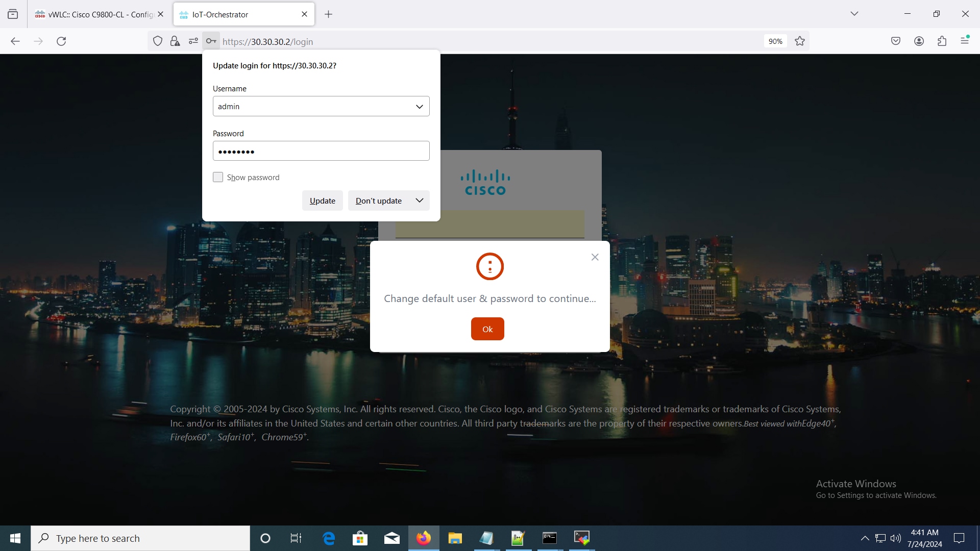Image resolution: width=980 pixels, height=551 pixels.
Task: Open the Firefox account icon
Action: tap(919, 41)
